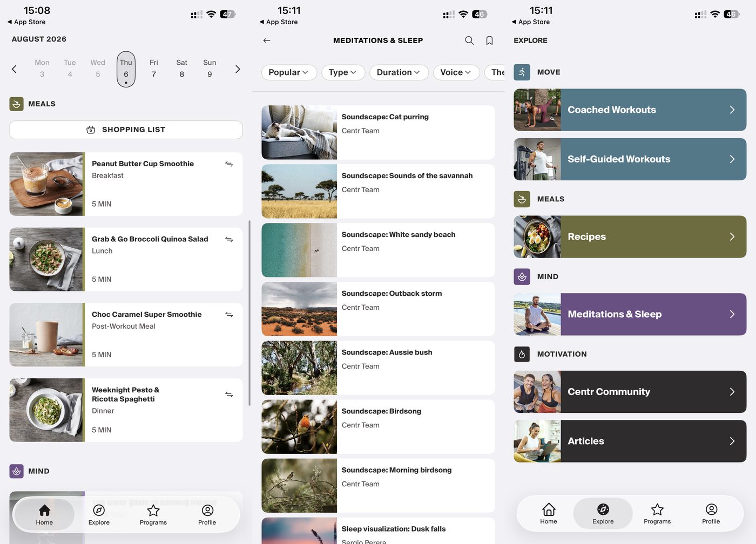Tap the Meals section icon on Home
The width and height of the screenshot is (756, 544).
[16, 104]
